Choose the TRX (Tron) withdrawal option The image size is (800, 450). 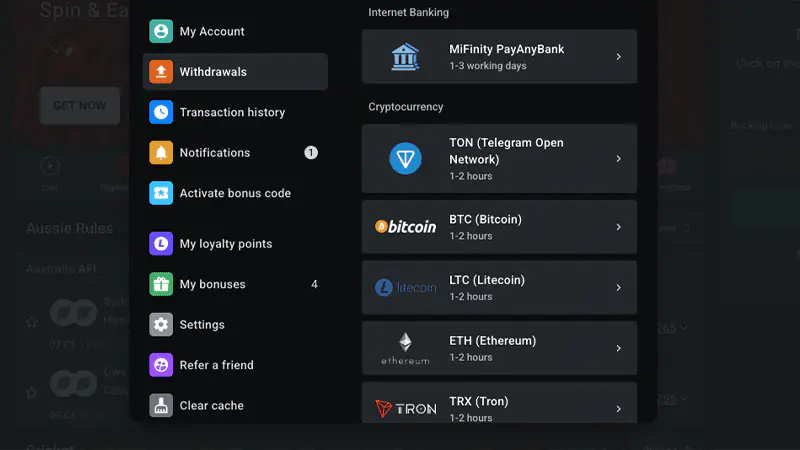pos(499,403)
